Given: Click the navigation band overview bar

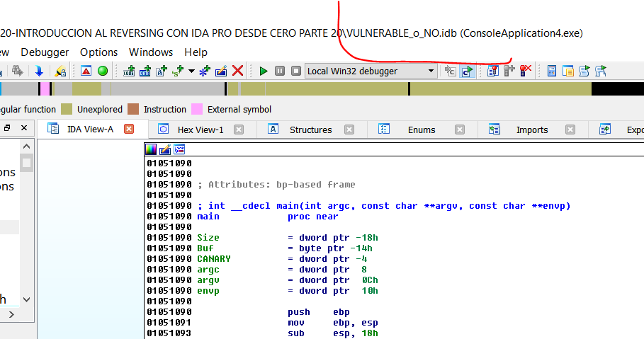Looking at the screenshot, I should click(x=319, y=89).
